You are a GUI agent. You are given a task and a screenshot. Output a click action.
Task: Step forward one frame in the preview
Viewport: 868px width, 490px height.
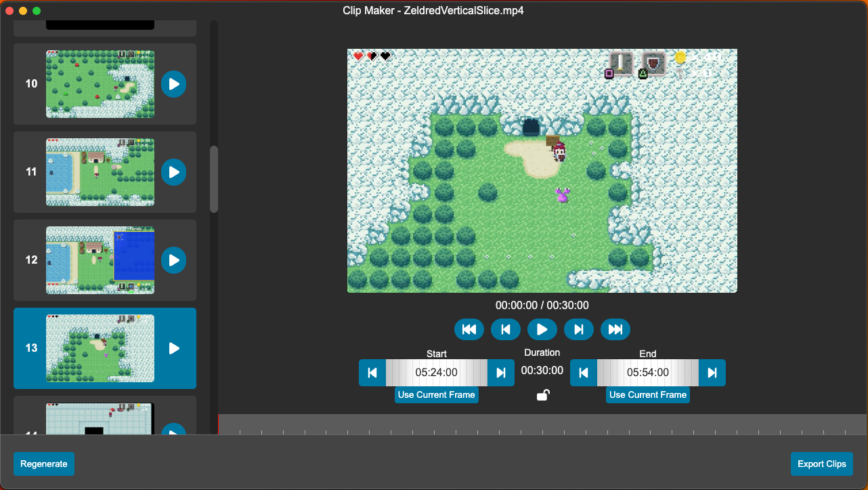click(578, 329)
